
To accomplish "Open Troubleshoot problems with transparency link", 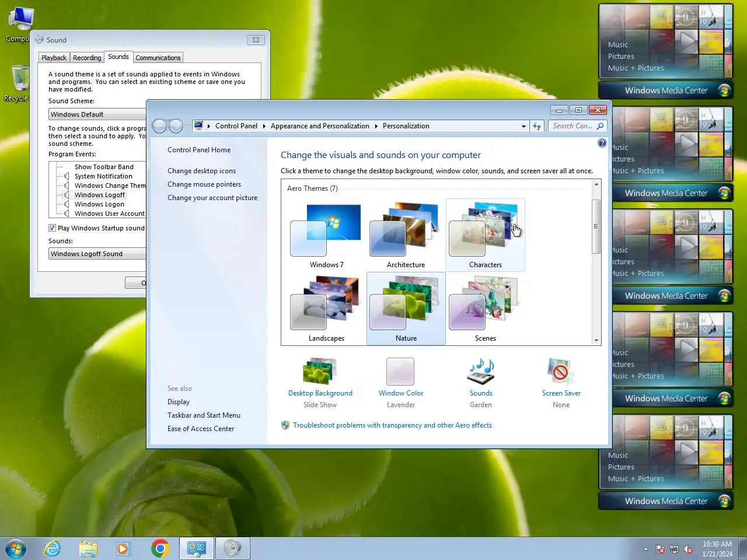I will tap(392, 425).
